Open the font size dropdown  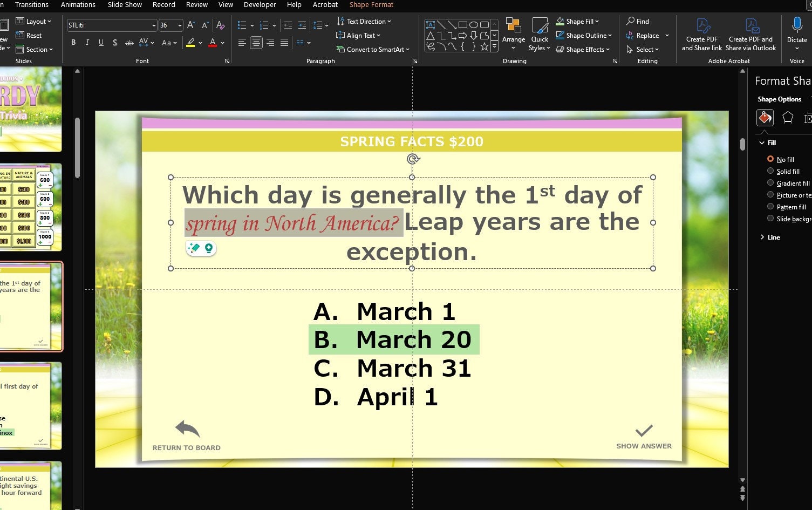pos(179,25)
